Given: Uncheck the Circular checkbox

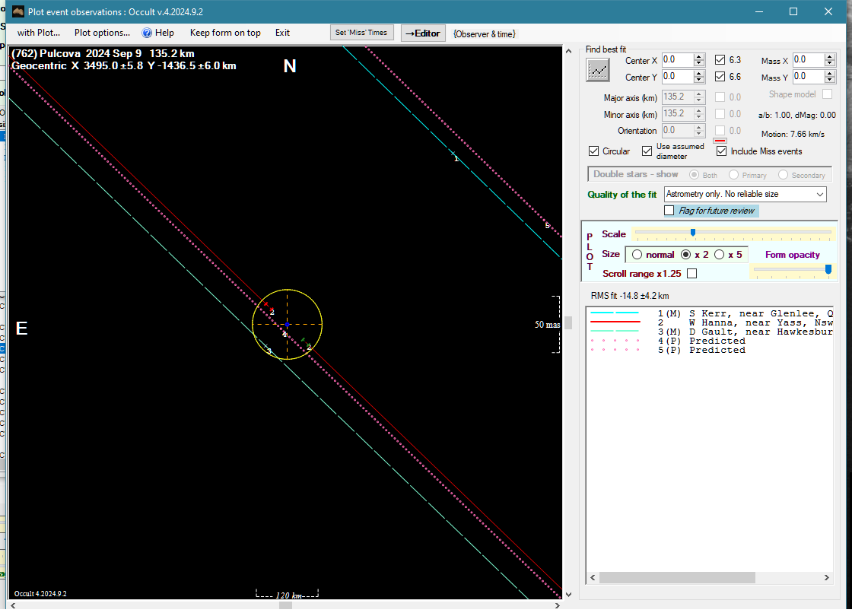Looking at the screenshot, I should (594, 151).
